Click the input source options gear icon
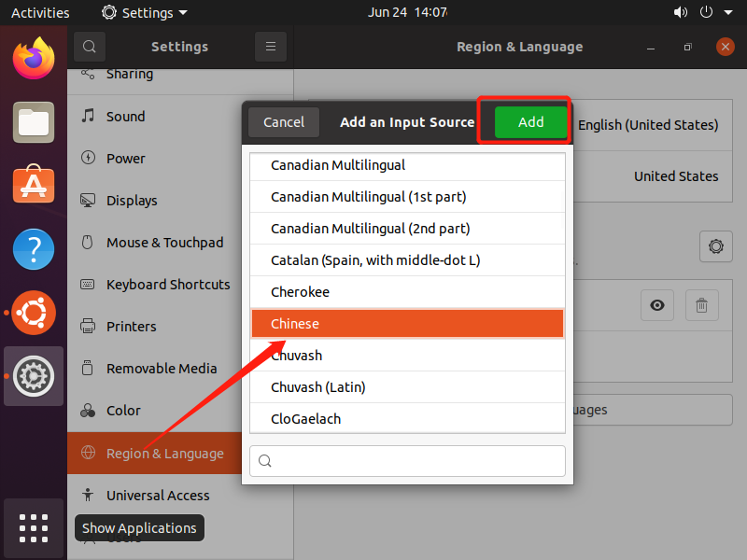This screenshot has height=560, width=747. point(715,246)
